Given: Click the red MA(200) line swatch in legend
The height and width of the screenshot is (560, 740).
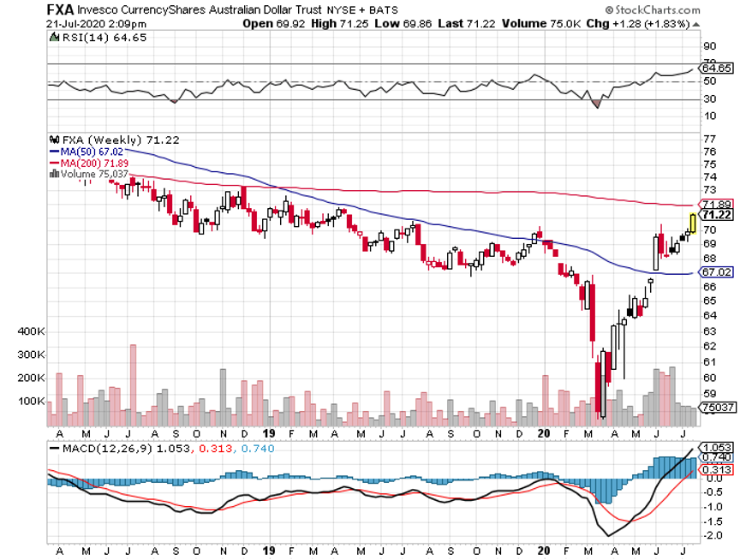Looking at the screenshot, I should 54,163.
